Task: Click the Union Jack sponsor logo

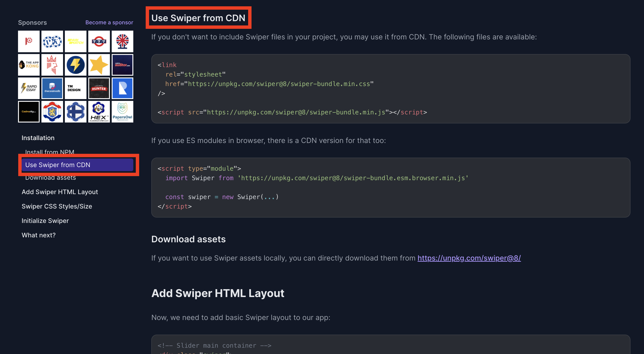Action: [122, 41]
